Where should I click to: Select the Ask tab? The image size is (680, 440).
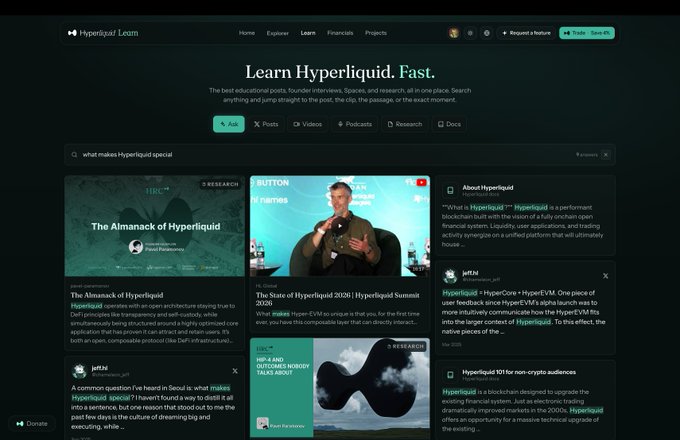point(229,124)
